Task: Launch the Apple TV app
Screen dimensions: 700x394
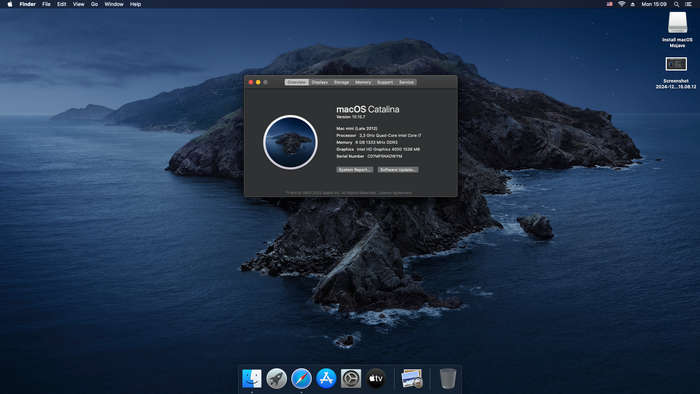Action: [x=376, y=378]
